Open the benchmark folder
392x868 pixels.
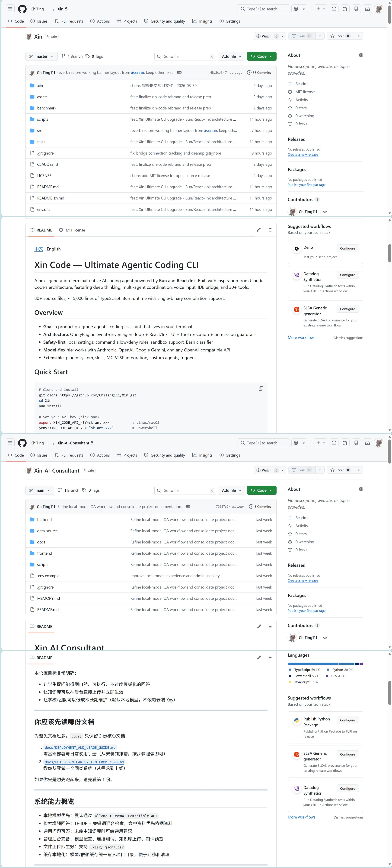[47, 108]
